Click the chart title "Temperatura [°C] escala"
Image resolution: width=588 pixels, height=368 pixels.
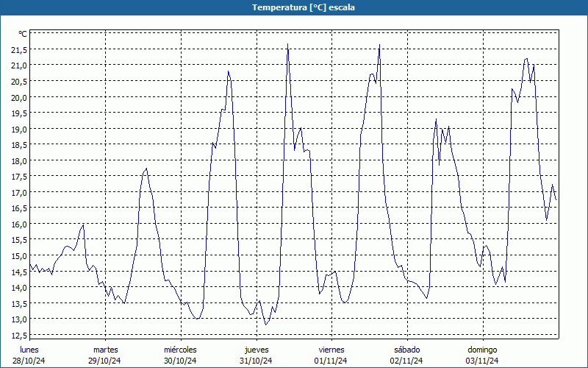tap(304, 7)
